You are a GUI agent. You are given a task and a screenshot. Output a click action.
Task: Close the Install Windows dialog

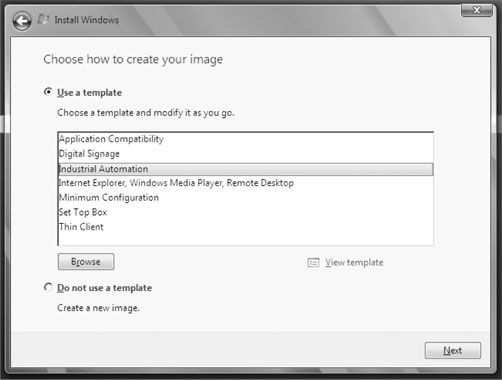(477, 10)
